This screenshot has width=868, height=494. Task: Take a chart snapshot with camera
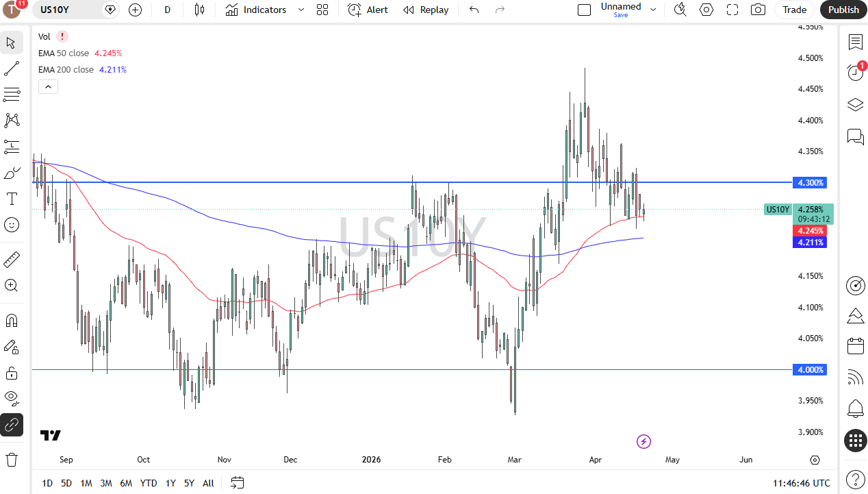click(758, 10)
